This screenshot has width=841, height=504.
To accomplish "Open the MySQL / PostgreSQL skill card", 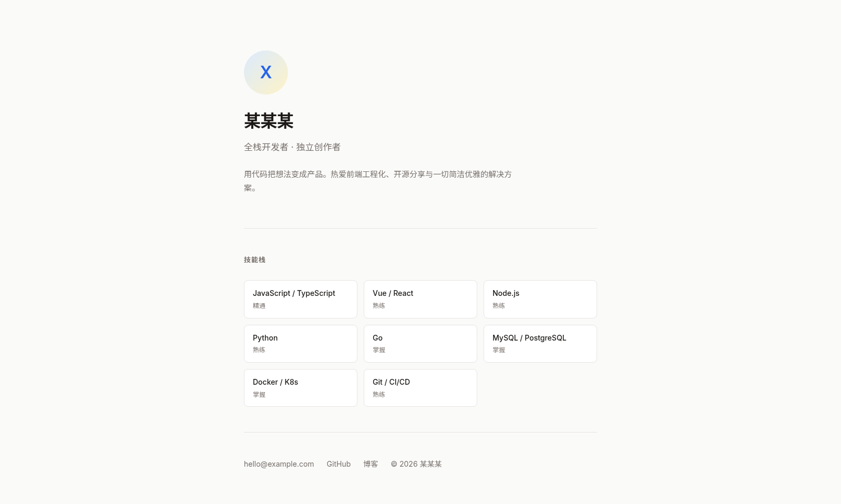I will point(540,344).
